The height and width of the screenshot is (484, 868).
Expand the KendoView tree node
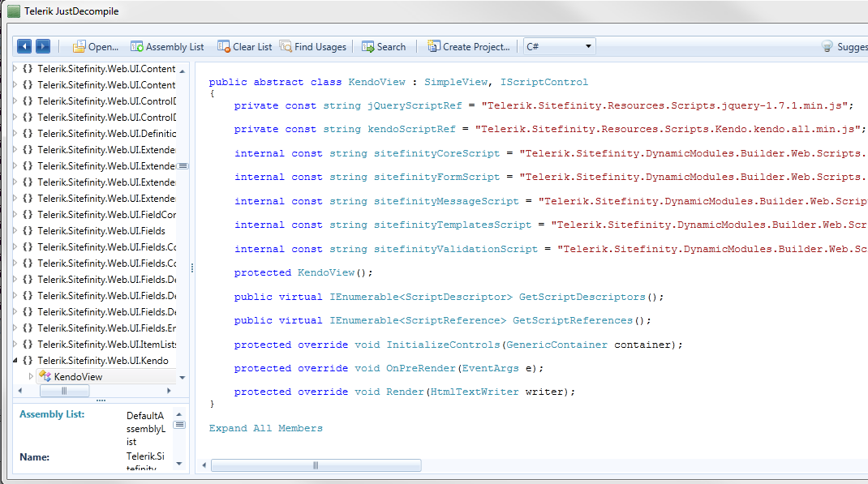(31, 376)
